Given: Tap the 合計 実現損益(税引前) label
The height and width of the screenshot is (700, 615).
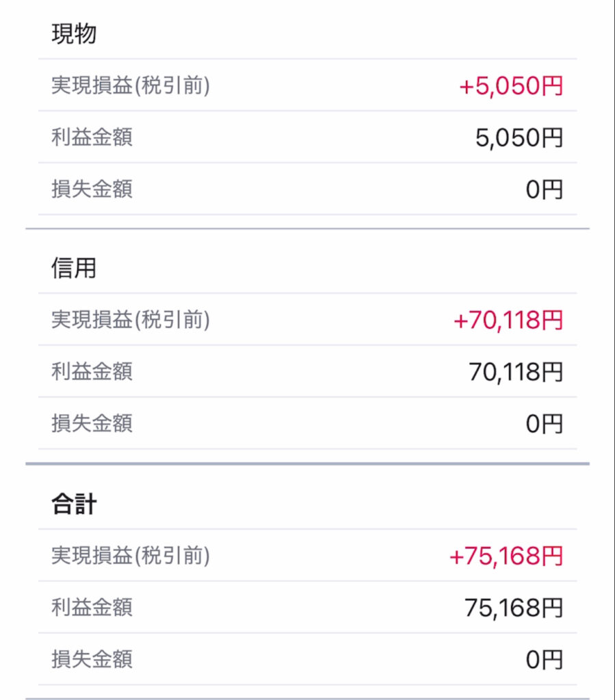Looking at the screenshot, I should [131, 555].
